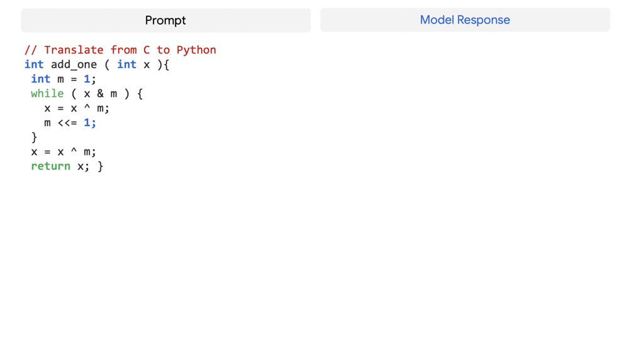Click the word Translate in the comment
The width and height of the screenshot is (644, 357).
74,50
